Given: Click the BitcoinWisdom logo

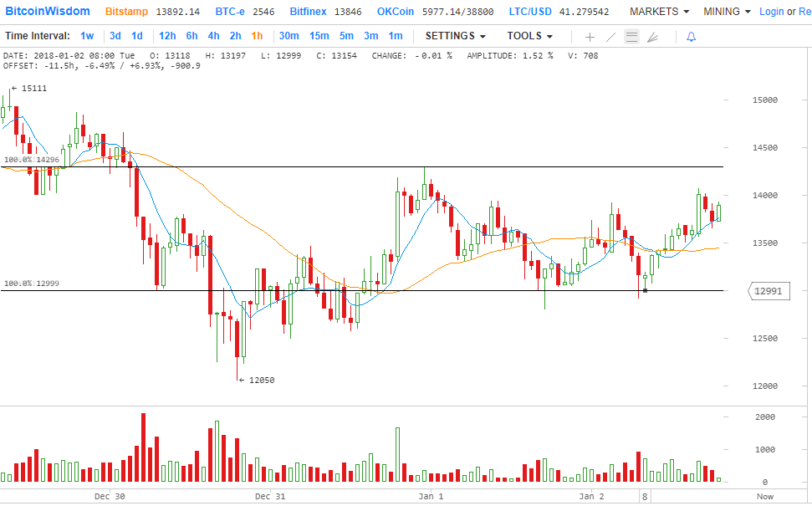Looking at the screenshot, I should coord(48,12).
